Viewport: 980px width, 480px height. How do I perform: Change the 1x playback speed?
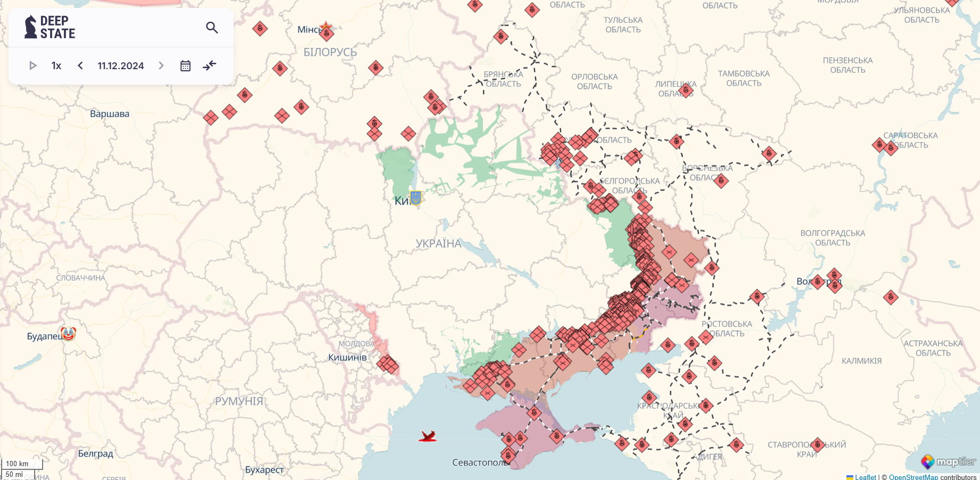pyautogui.click(x=56, y=65)
